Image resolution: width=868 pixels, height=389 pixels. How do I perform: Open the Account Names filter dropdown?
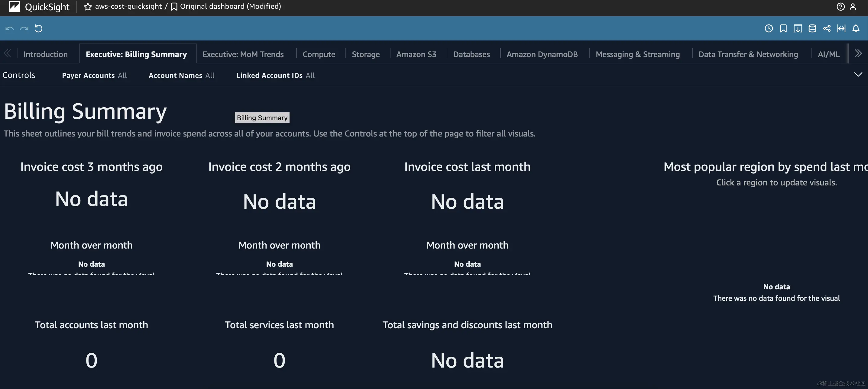(181, 76)
